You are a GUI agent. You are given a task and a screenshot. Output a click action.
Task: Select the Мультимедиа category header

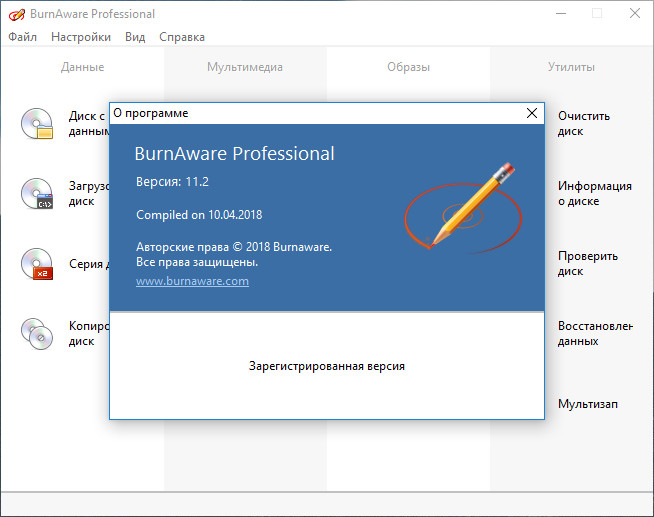245,67
